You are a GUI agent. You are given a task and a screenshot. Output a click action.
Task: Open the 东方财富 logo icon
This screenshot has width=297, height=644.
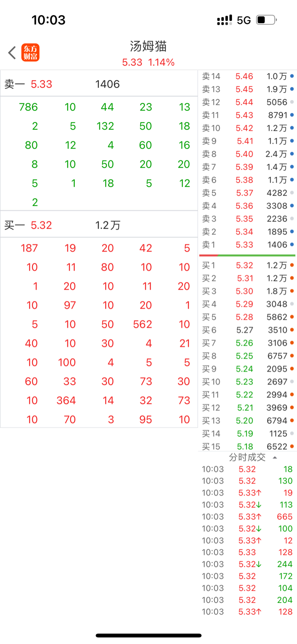(30, 53)
